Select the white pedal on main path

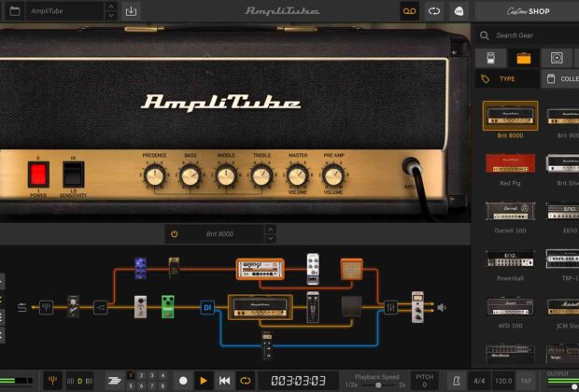coord(140,306)
